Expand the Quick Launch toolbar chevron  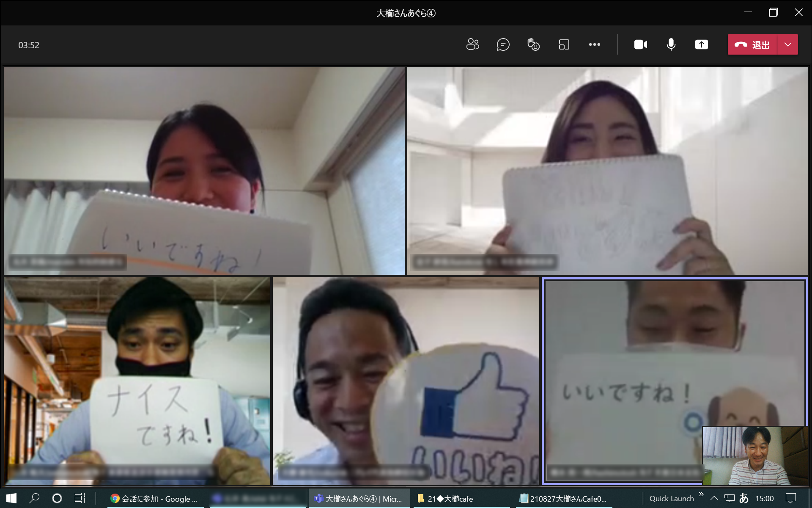click(x=701, y=494)
